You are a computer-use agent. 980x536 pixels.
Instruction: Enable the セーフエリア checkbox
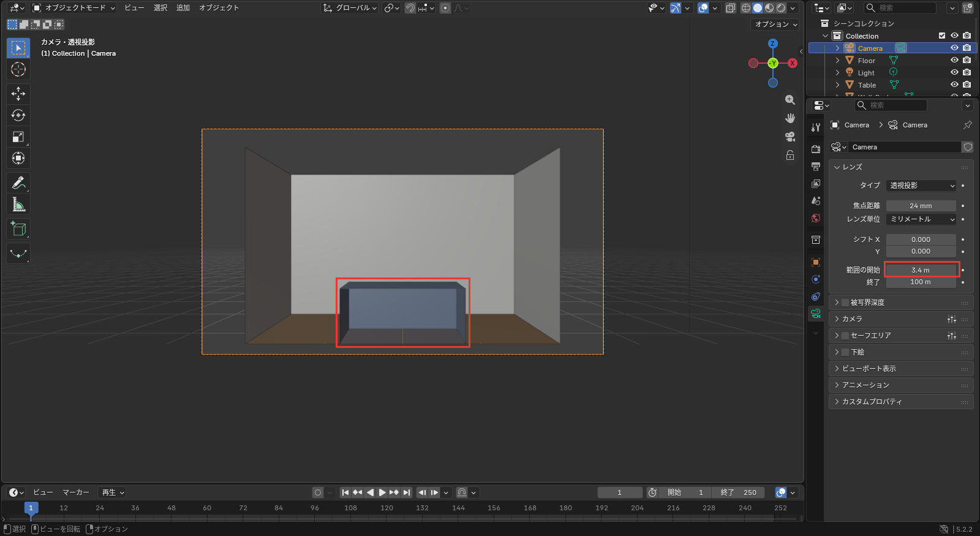pyautogui.click(x=845, y=336)
